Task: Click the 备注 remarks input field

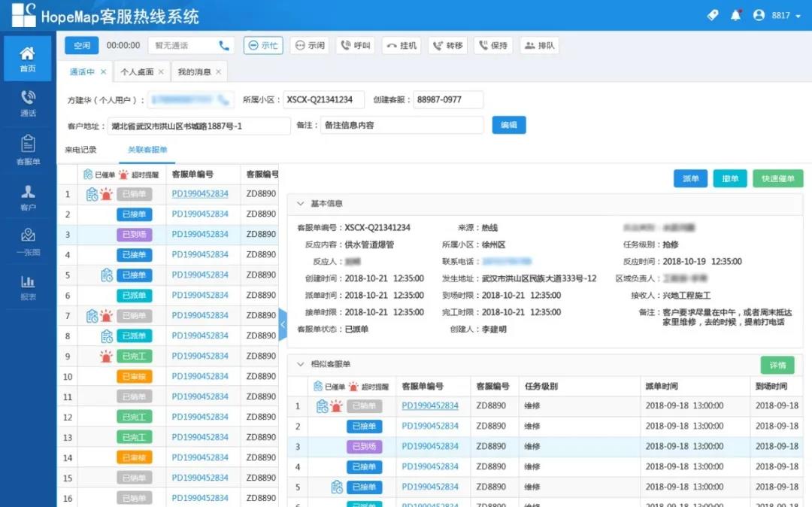Action: 402,126
